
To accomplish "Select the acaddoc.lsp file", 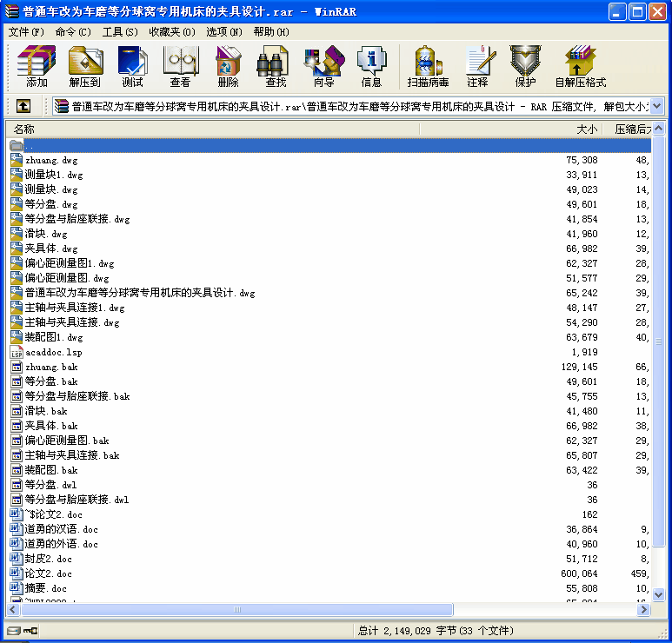I will point(54,352).
